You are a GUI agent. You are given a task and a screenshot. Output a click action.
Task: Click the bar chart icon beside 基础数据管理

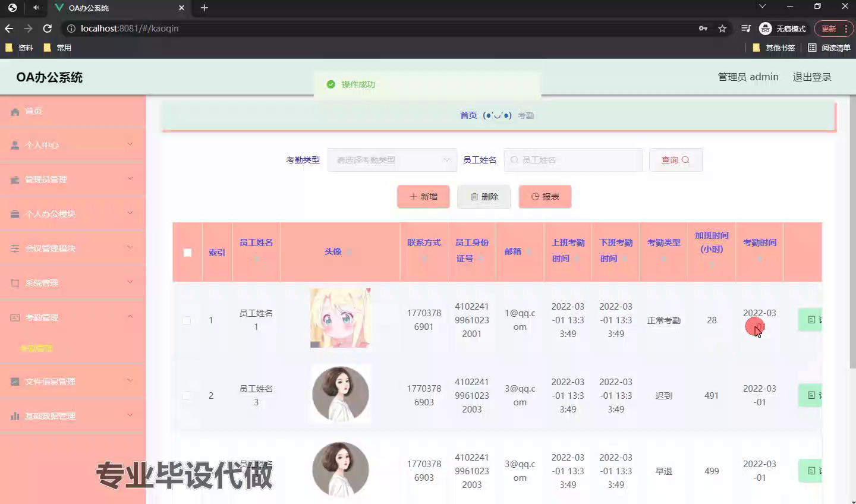15,416
